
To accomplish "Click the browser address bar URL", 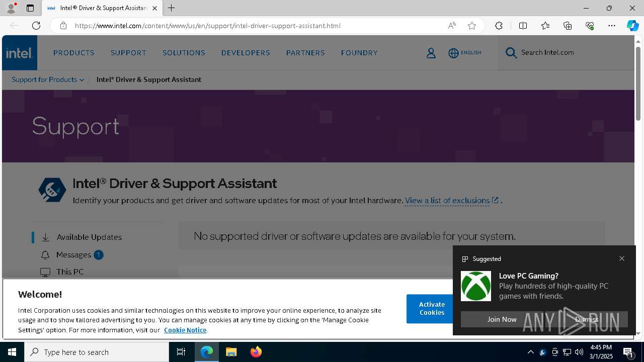I will click(208, 26).
